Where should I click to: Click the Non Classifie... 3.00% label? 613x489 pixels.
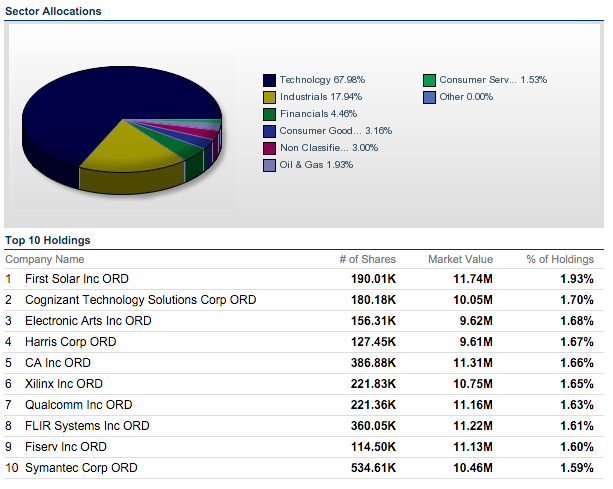(329, 148)
